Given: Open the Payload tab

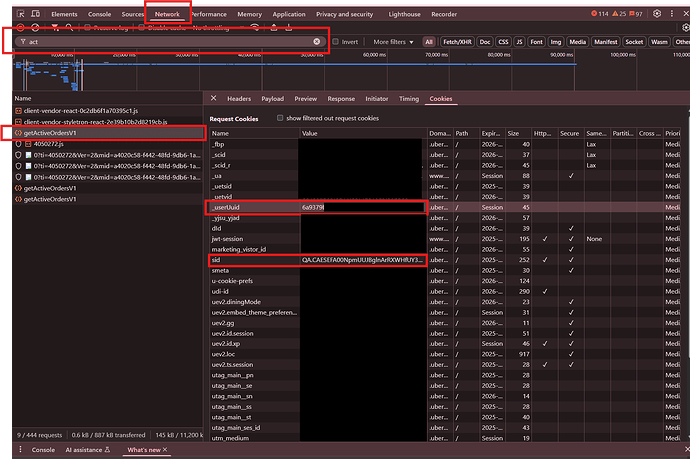Looking at the screenshot, I should click(272, 99).
